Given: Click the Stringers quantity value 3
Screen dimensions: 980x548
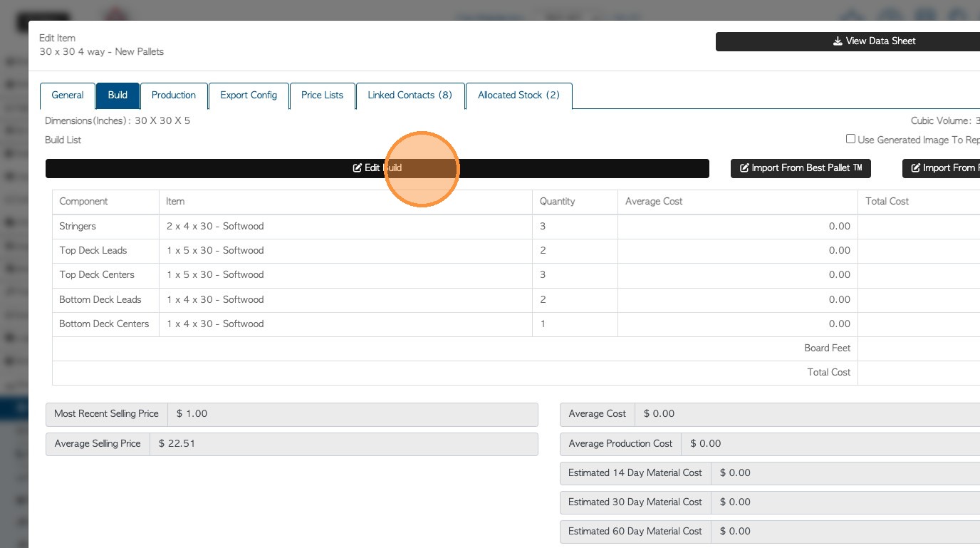Looking at the screenshot, I should tap(543, 227).
